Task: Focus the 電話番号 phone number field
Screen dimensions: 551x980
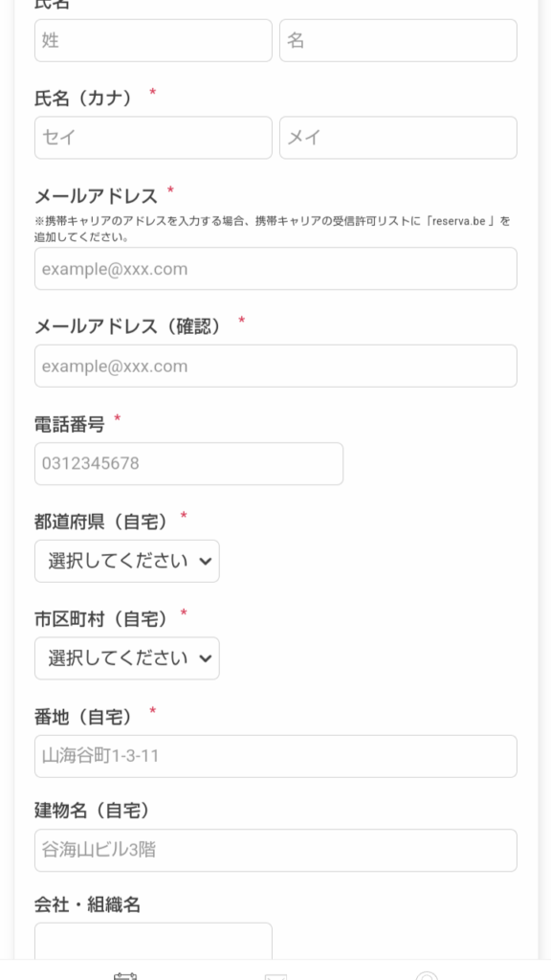Action: [188, 464]
